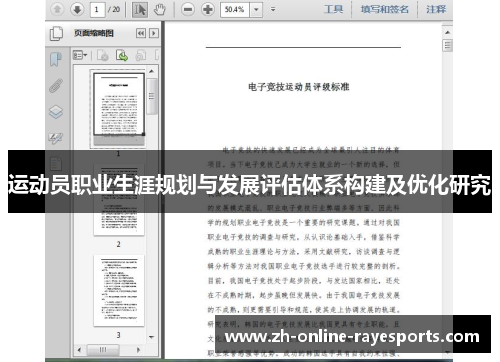Activate the hand pan tool
Viewport: 500px width, 362px height.
[160, 9]
